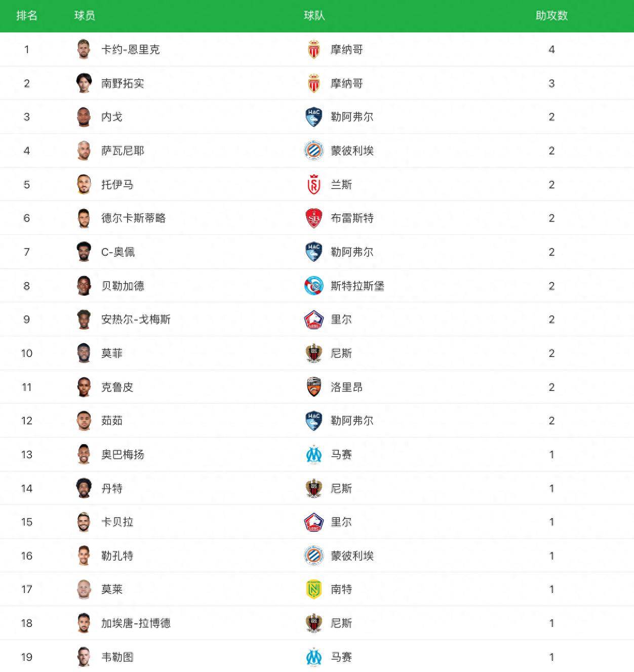Click team name 勒阿弗尔 in 茹茹's row
This screenshot has width=634, height=672.
coord(352,420)
